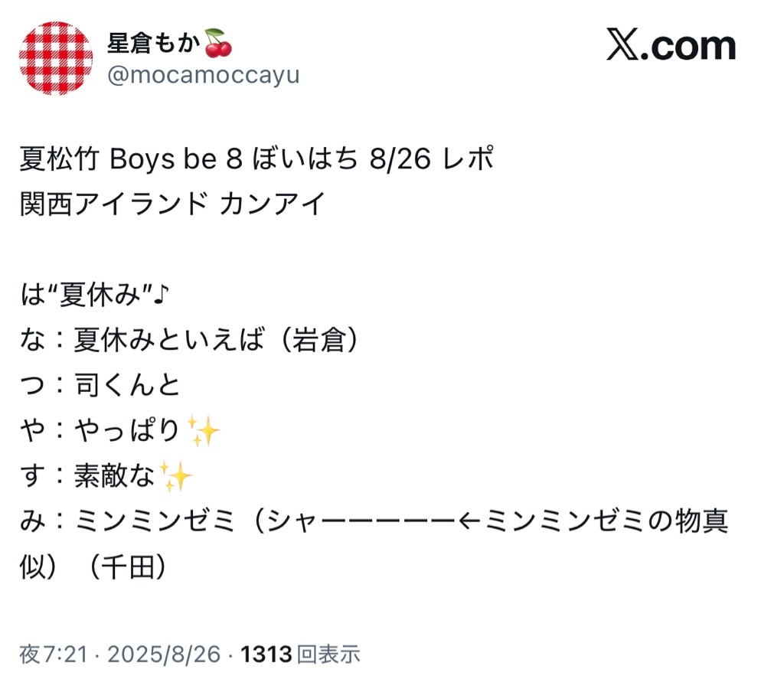Click the sparkle emoji after 素敵な
The width and height of the screenshot is (784, 679).
tap(178, 478)
